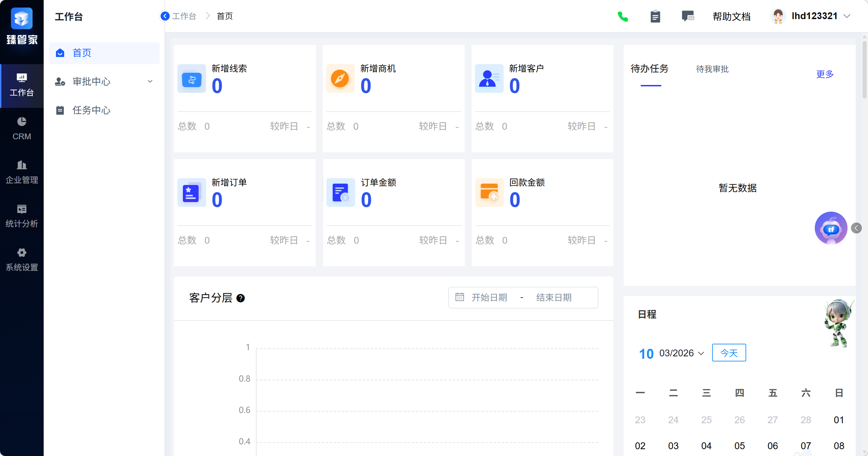This screenshot has height=456, width=868.
Task: Open the clipboard notes icon in header
Action: [x=655, y=16]
